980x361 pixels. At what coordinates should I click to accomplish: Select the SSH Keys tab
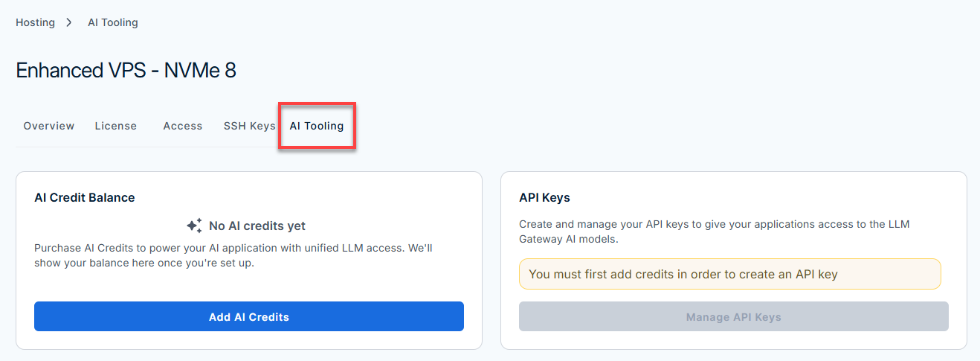pyautogui.click(x=250, y=126)
